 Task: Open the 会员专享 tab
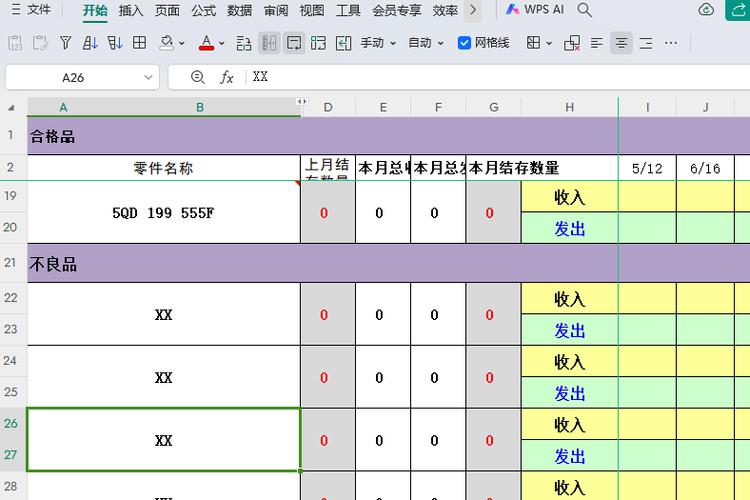[x=397, y=10]
